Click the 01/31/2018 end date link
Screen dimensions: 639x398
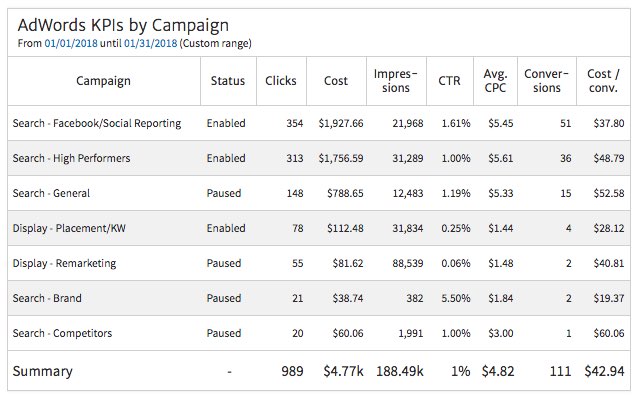(x=150, y=43)
